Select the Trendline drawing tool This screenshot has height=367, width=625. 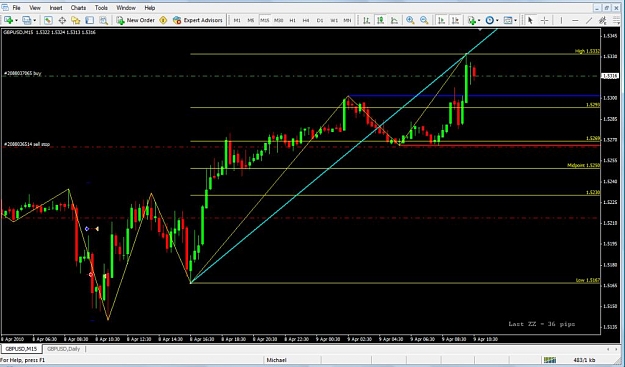click(x=589, y=20)
